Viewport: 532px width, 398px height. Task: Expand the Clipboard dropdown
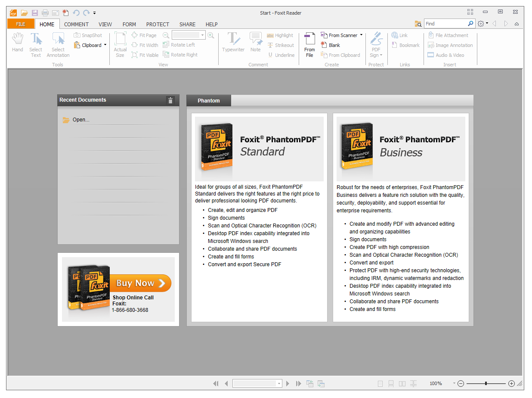point(105,45)
